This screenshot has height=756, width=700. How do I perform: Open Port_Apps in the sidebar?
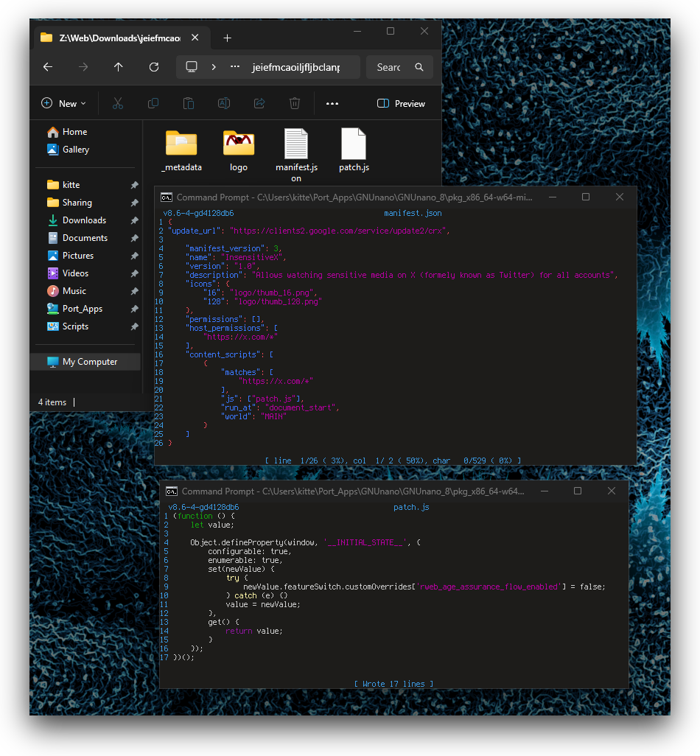(74, 309)
